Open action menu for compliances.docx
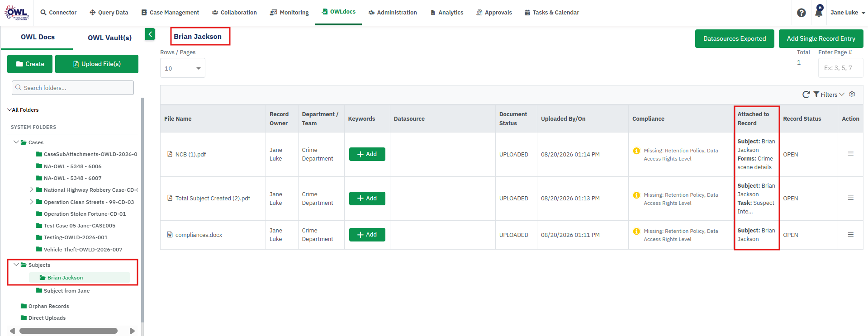Image resolution: width=868 pixels, height=336 pixels. click(x=850, y=235)
